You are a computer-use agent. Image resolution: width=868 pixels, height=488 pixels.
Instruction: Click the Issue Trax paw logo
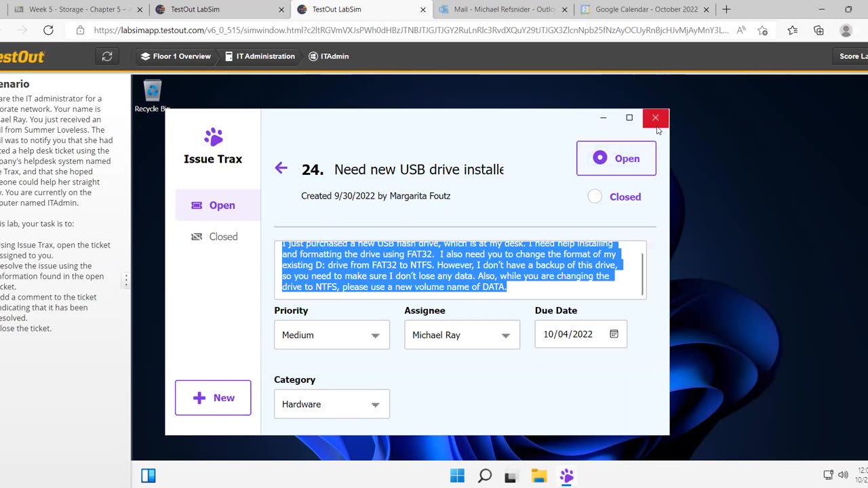(213, 137)
